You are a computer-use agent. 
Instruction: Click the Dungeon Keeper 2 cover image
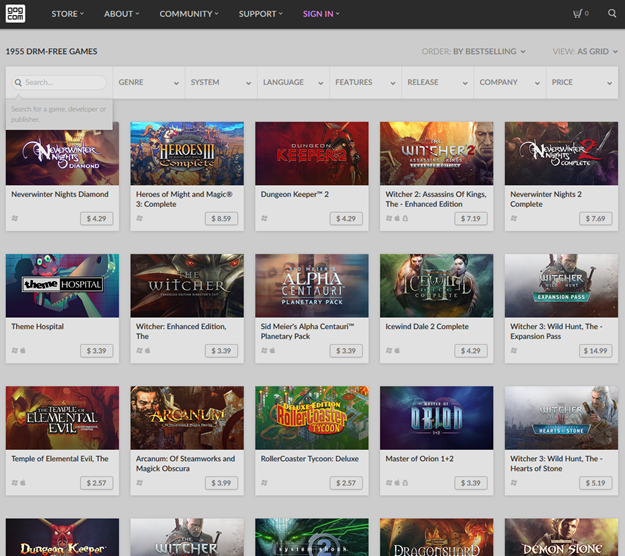point(311,153)
